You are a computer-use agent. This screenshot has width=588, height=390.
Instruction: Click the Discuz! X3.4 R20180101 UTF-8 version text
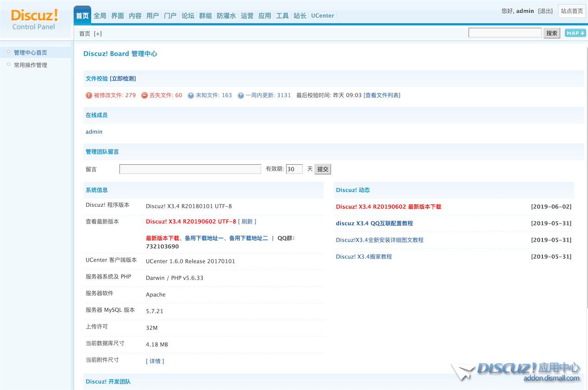189,206
